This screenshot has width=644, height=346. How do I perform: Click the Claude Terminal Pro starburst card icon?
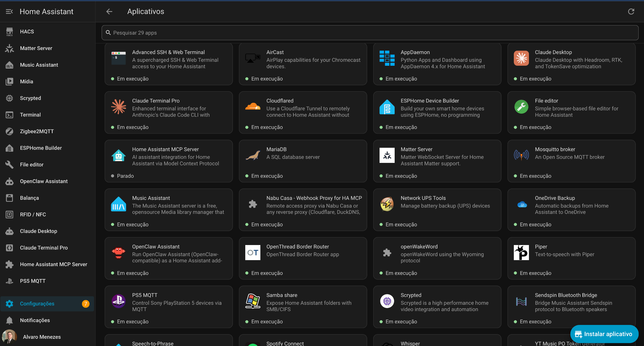[119, 107]
